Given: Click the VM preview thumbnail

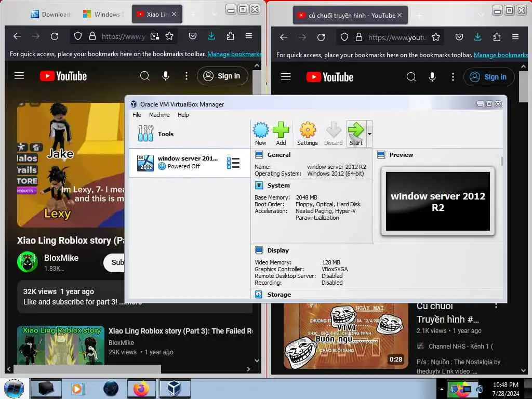Looking at the screenshot, I should [x=437, y=201].
